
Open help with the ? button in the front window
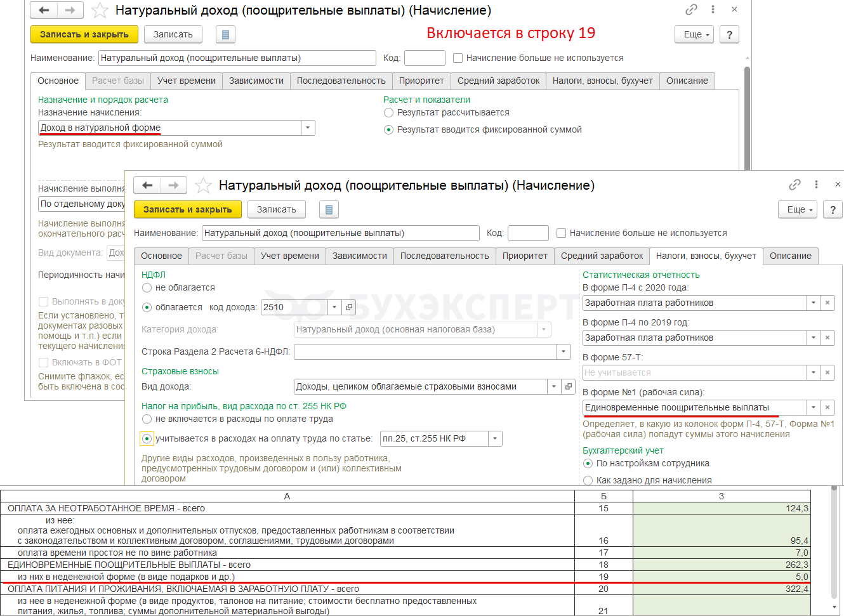click(833, 209)
